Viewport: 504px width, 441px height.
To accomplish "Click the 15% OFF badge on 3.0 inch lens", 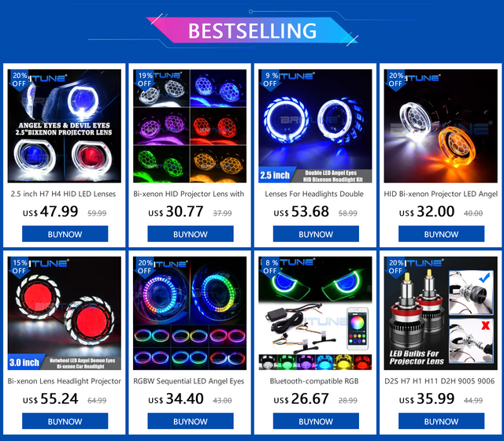I will click(19, 267).
